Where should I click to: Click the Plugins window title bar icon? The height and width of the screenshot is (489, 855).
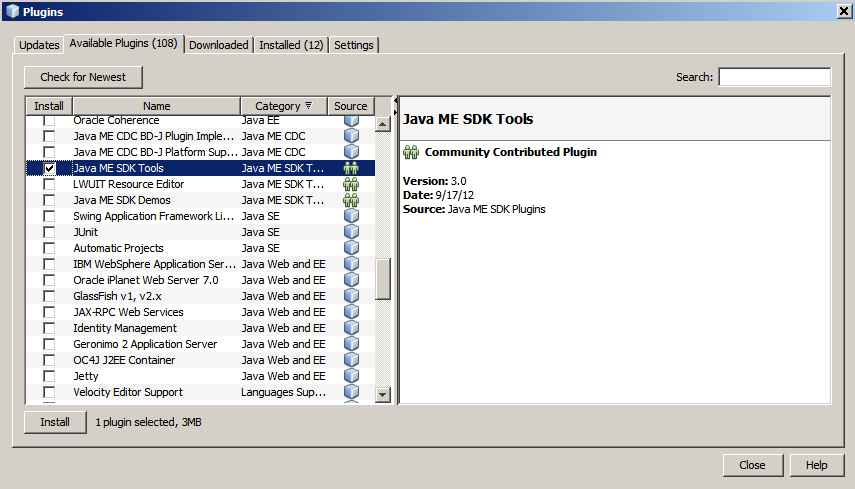11,11
